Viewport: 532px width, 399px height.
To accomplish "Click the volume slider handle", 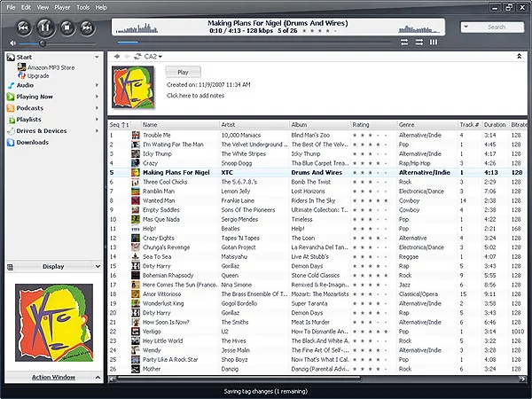I will pos(43,43).
